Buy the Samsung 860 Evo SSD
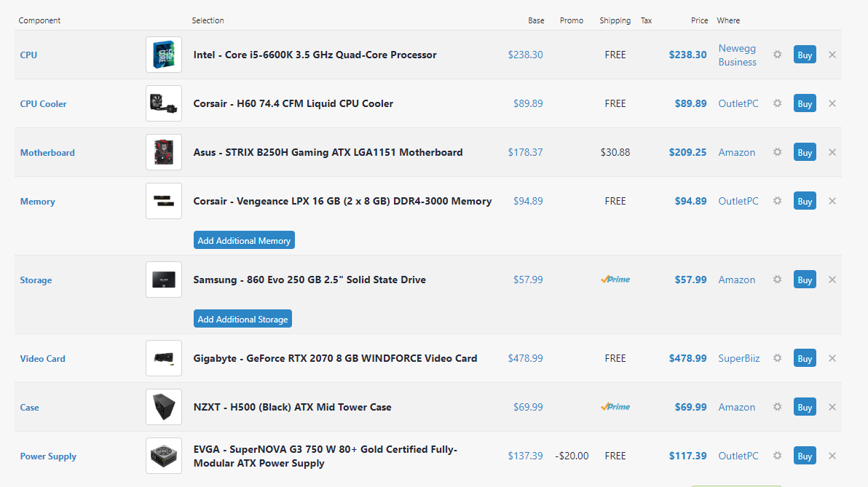 [x=805, y=280]
